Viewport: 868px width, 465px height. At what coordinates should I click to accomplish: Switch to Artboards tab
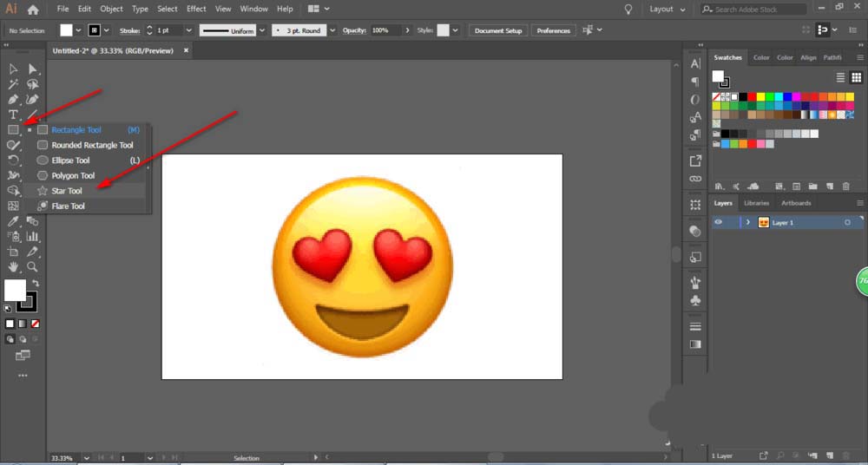796,203
